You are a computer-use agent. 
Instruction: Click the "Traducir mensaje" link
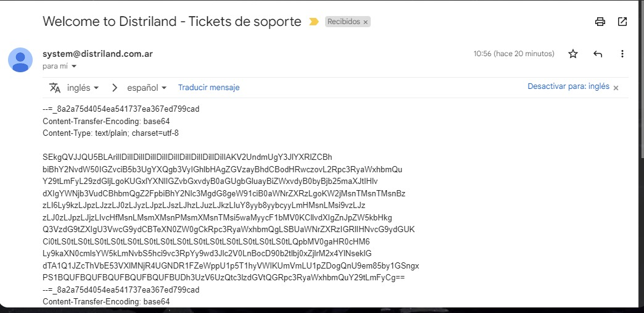(x=208, y=88)
